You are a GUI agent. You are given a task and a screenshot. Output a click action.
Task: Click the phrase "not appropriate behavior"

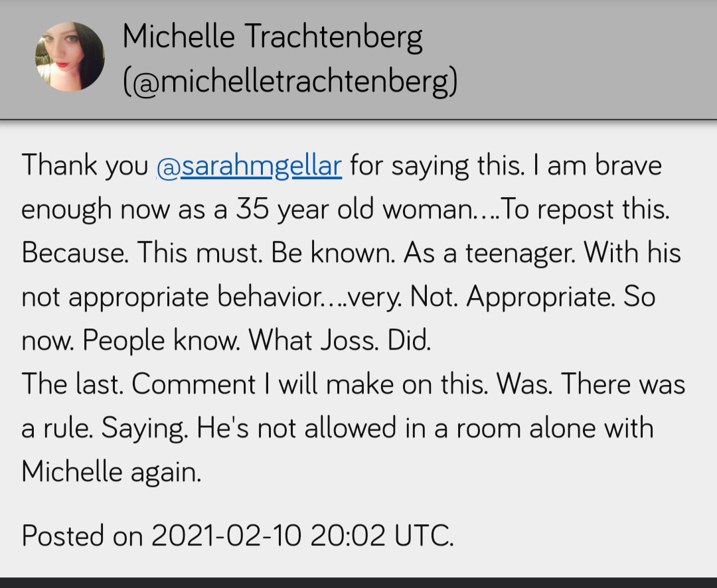tap(171, 297)
